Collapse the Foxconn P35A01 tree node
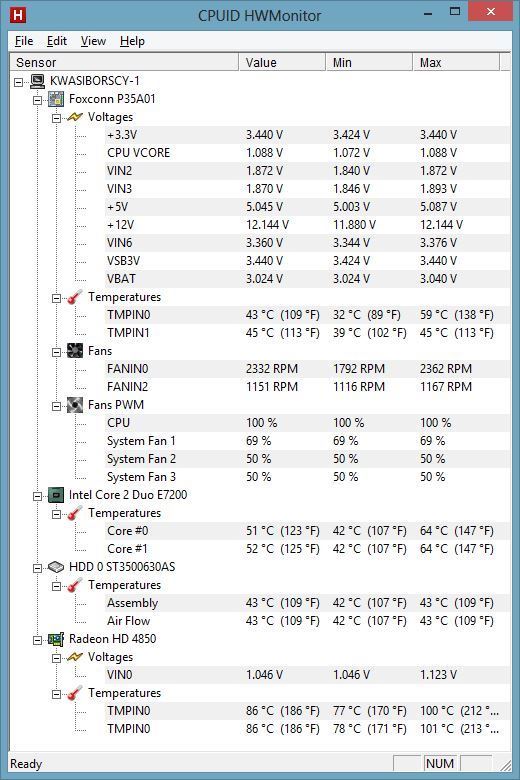 point(37,100)
